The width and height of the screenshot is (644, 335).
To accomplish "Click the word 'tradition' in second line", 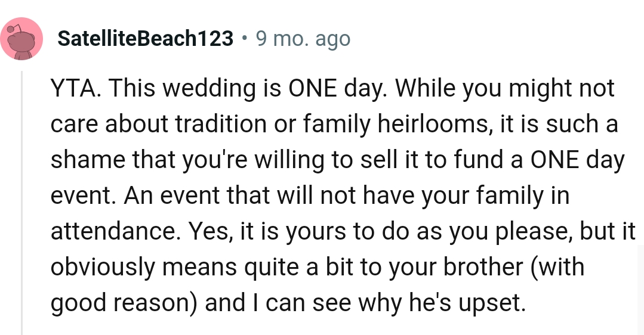I will pos(221,124).
